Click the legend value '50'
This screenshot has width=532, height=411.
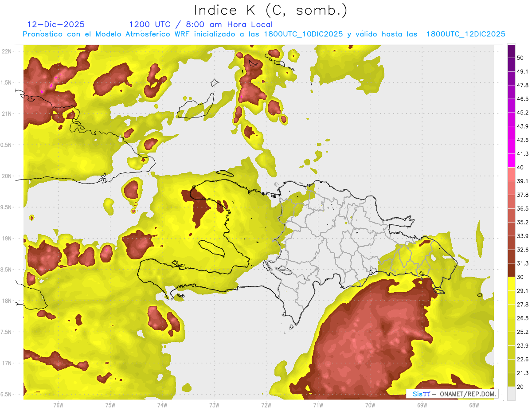[520, 58]
